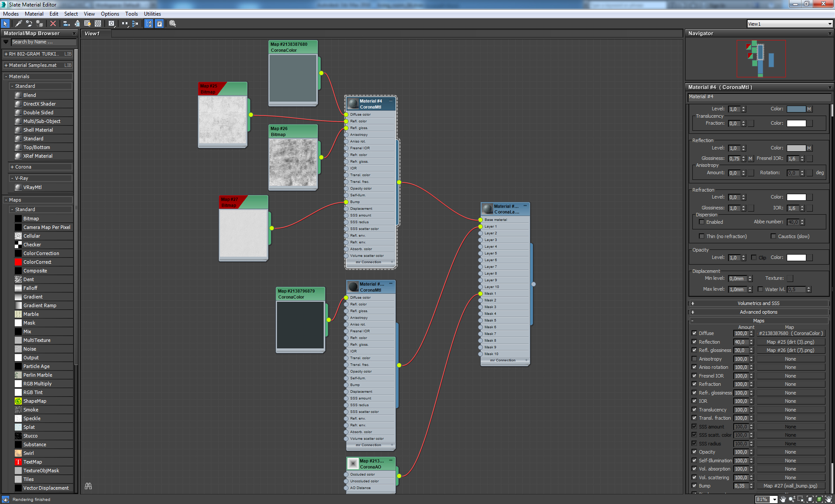Image resolution: width=835 pixels, height=504 pixels.
Task: Open the Translucency color swatch
Action: (796, 123)
